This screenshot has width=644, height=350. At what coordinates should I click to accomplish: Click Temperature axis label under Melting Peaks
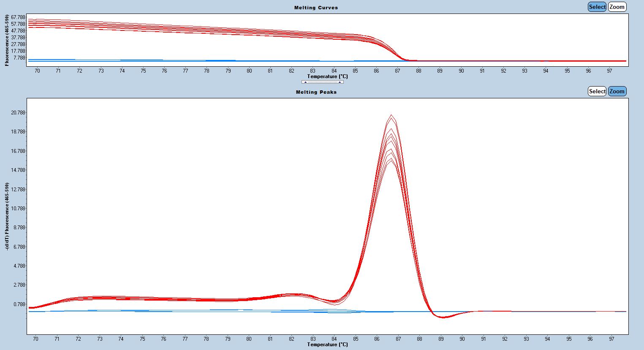pos(327,345)
